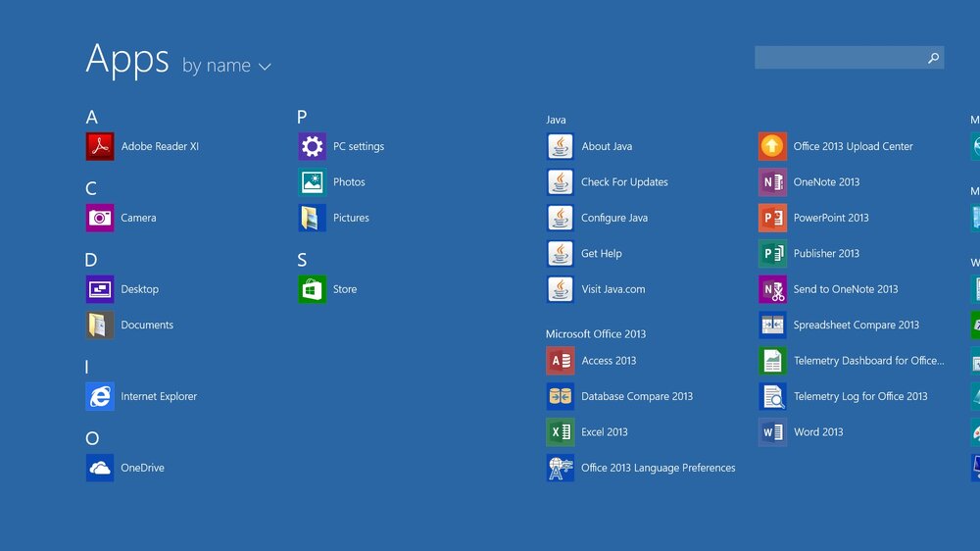This screenshot has width=980, height=551.
Task: Open the Spreadsheet Compare 2013 icon
Action: coord(772,325)
